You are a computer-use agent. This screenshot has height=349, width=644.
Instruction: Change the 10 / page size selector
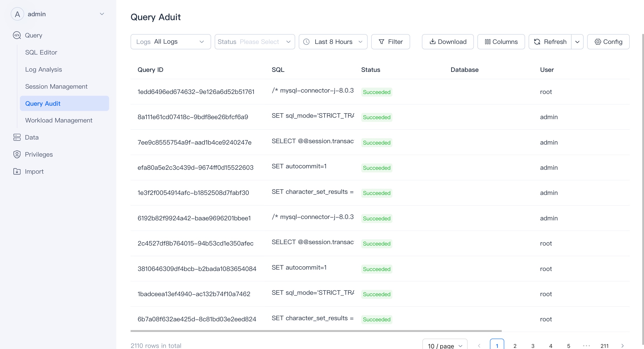445,346
